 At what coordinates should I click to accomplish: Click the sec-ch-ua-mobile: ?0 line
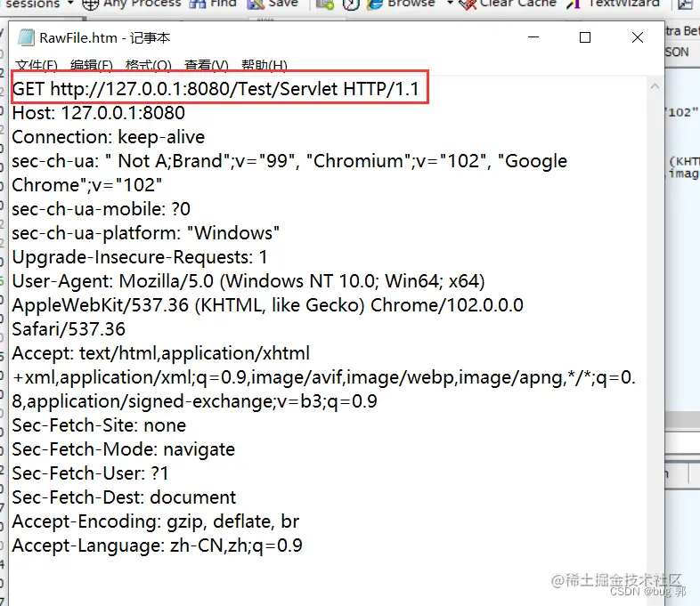point(101,209)
